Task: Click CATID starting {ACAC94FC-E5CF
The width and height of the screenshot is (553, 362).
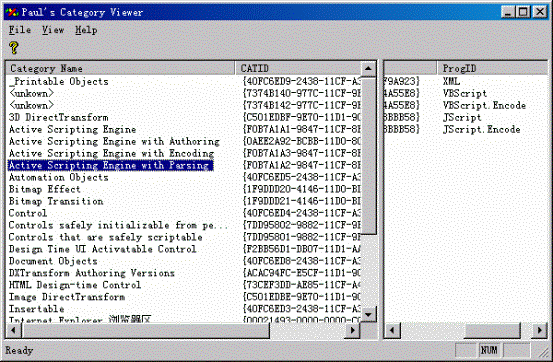Action: click(302, 273)
